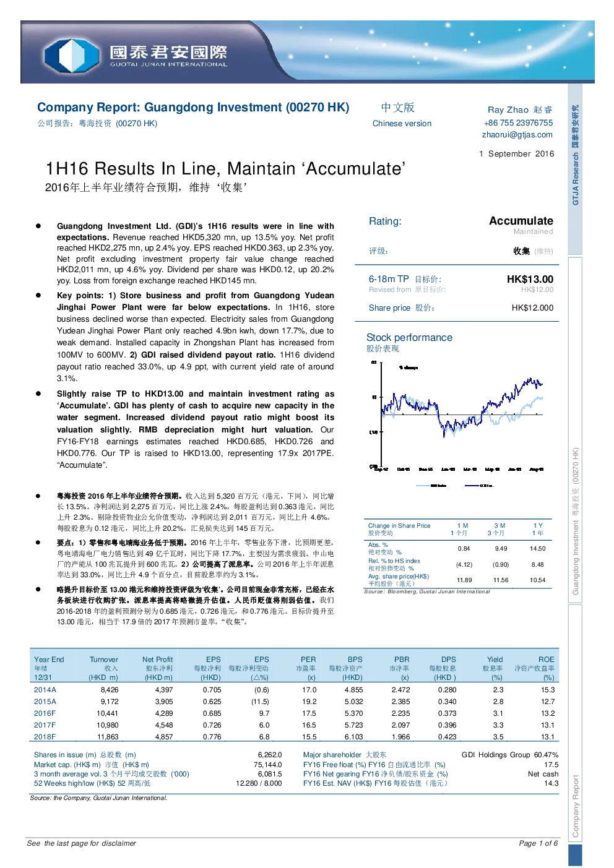The image size is (614, 868).
Task: Click 2015A ROE value 12.7
Action: (548, 702)
